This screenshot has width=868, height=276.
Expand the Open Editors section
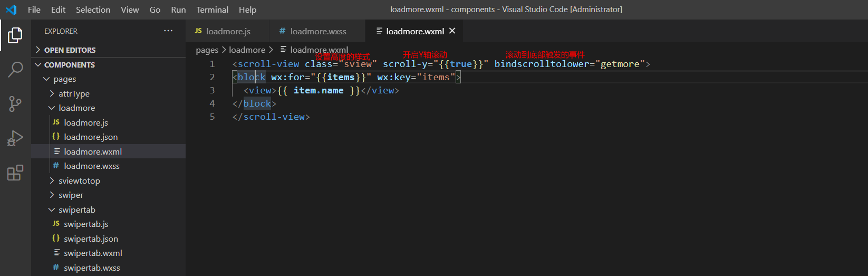click(38, 50)
